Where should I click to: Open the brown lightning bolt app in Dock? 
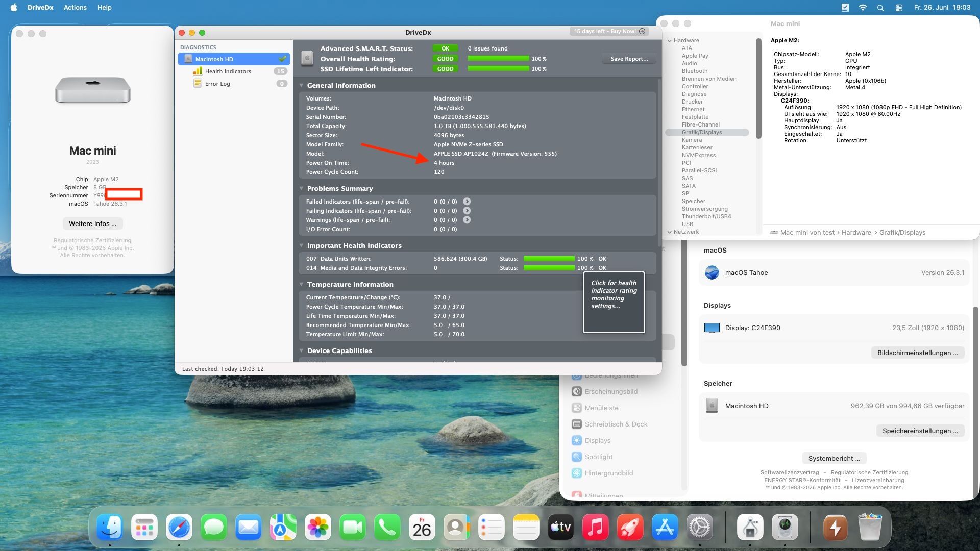pos(836,527)
